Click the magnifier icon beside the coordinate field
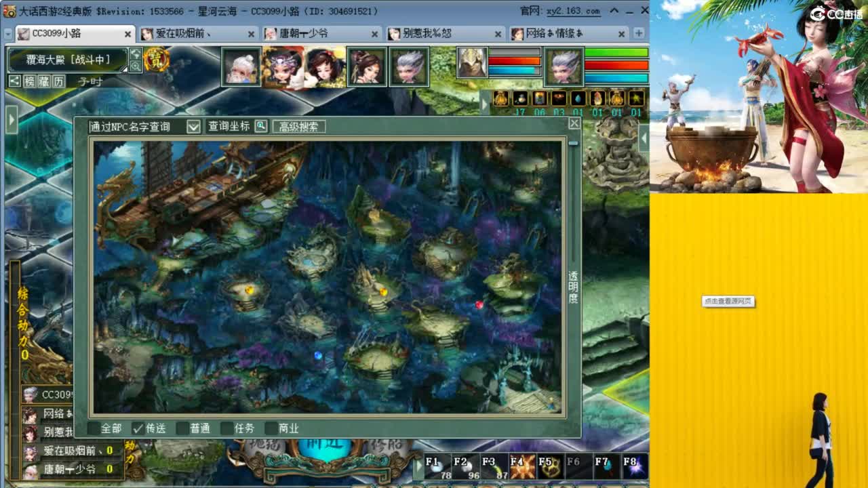Viewport: 868px width, 488px height. click(x=260, y=126)
